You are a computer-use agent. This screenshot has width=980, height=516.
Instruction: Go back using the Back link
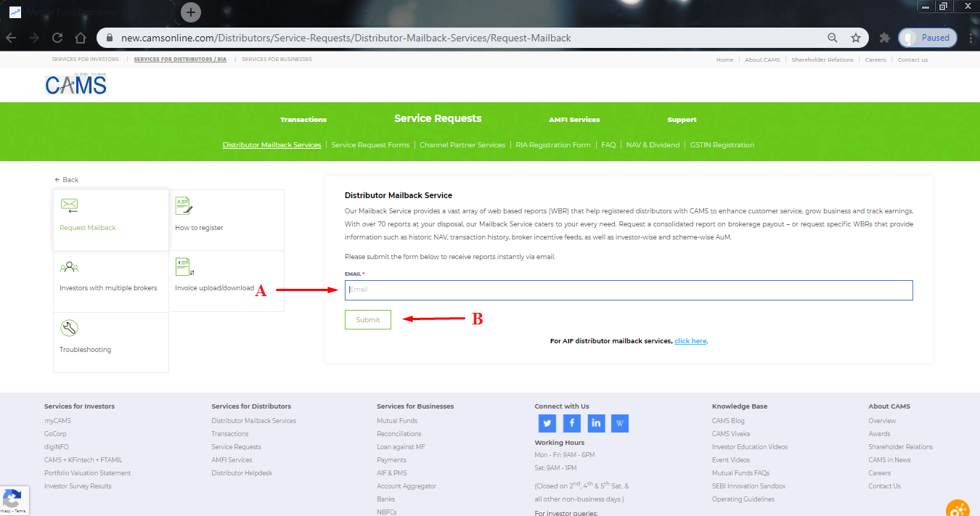coord(66,180)
